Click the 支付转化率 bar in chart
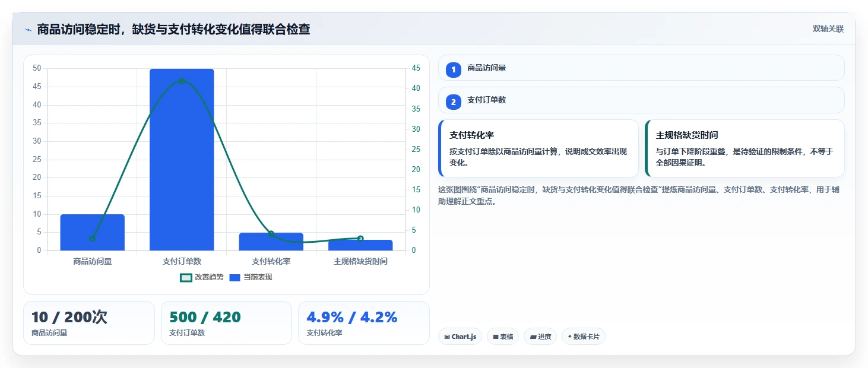868x368 pixels. tap(271, 242)
